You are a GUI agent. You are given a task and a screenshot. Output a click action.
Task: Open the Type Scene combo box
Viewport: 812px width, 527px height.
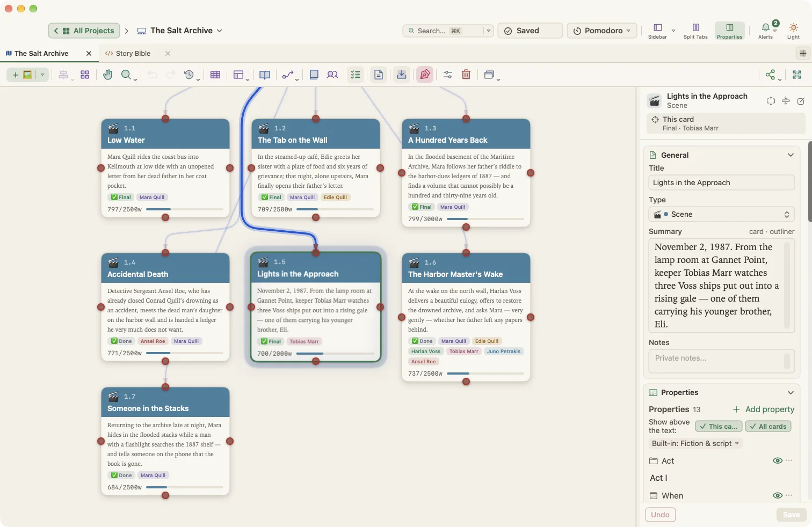point(721,214)
